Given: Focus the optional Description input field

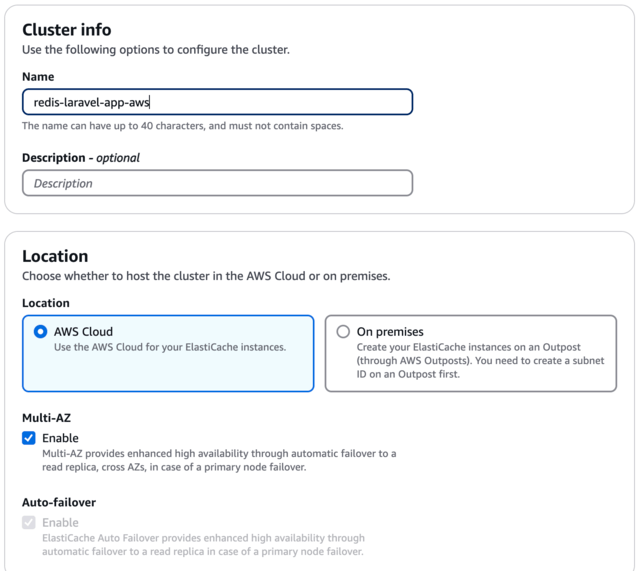Looking at the screenshot, I should point(217,183).
